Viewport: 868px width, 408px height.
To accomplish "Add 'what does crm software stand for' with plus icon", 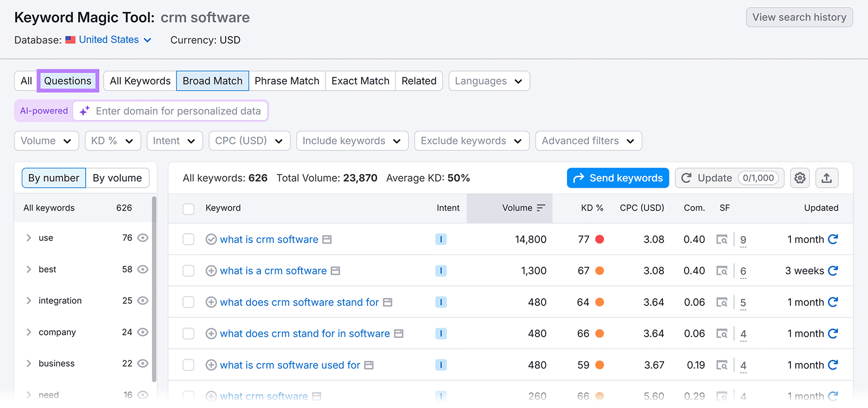I will 211,302.
